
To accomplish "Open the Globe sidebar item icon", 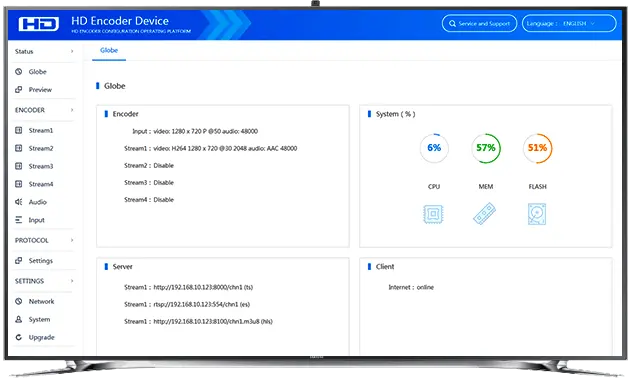I will (18, 72).
